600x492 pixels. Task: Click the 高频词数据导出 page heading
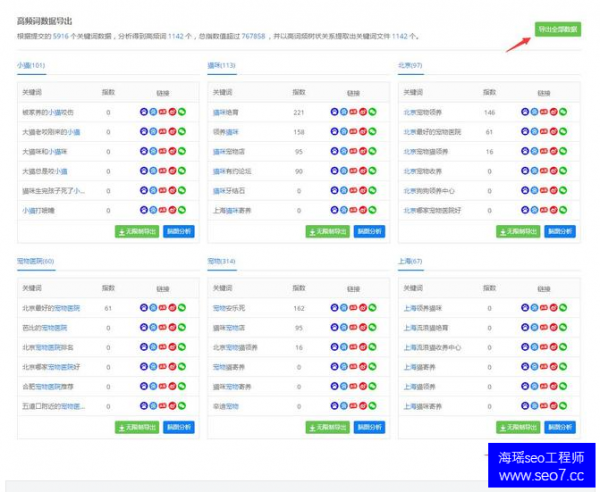coord(44,21)
